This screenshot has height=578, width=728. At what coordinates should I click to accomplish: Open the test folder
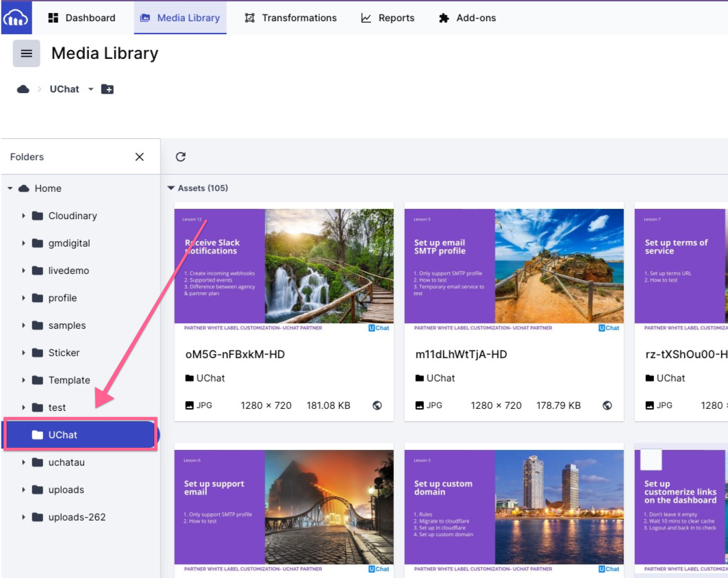point(57,407)
